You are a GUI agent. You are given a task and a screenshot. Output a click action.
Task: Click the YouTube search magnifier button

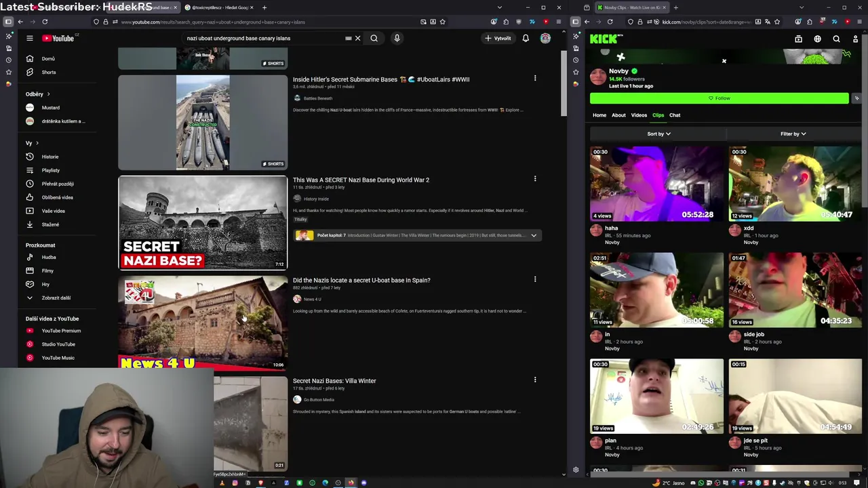pyautogui.click(x=374, y=38)
